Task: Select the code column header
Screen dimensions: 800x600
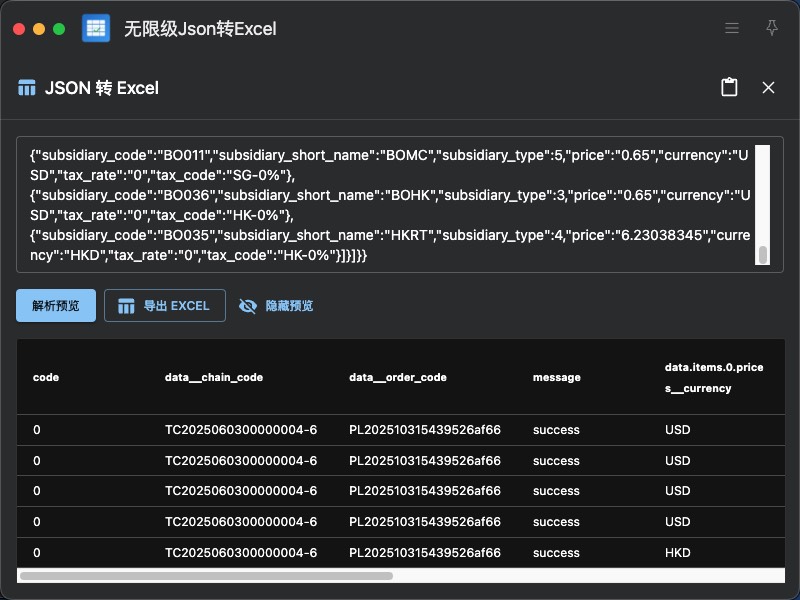Action: click(46, 378)
